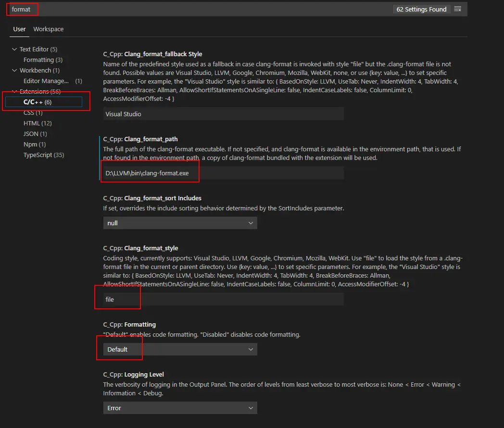Select Npm (1) in extensions list
The width and height of the screenshot is (504, 428).
click(35, 145)
